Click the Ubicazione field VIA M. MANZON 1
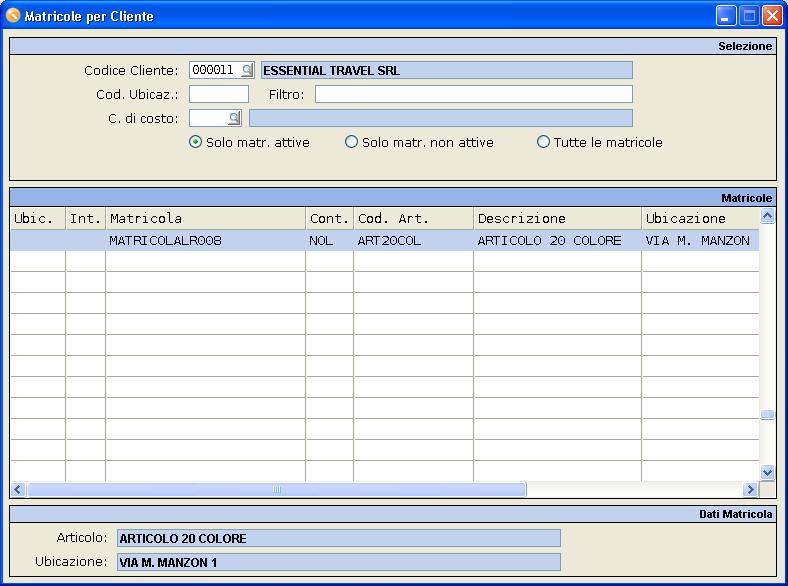The width and height of the screenshot is (788, 586). click(x=339, y=562)
